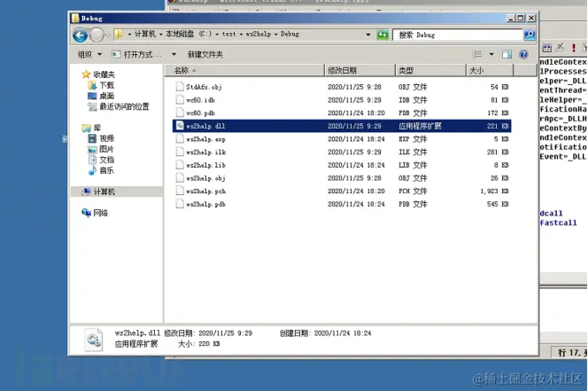Screen dimensions: 588x391
Task: Click the 1,923 KB size cell
Action: point(494,192)
